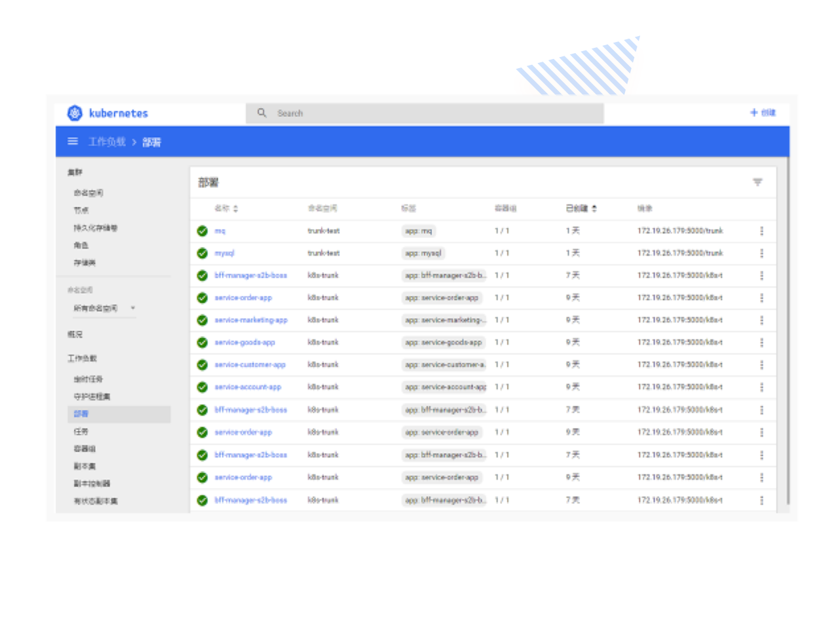The height and width of the screenshot is (629, 840).
Task: Open the filter icon in 部署 card
Action: pyautogui.click(x=757, y=182)
